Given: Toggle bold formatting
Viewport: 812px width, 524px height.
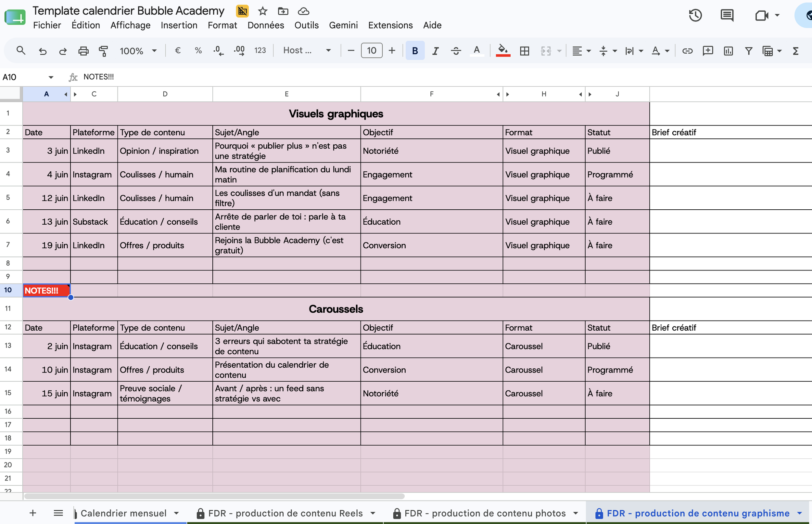Looking at the screenshot, I should 415,51.
